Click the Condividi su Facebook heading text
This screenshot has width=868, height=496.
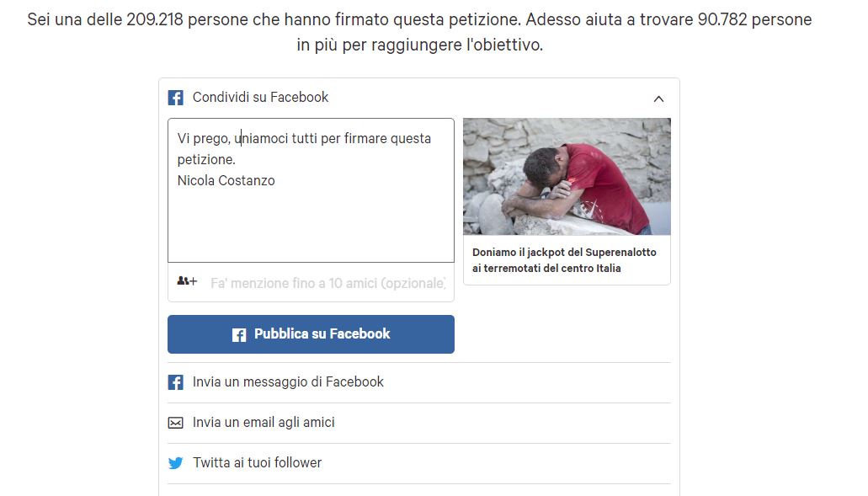click(260, 98)
